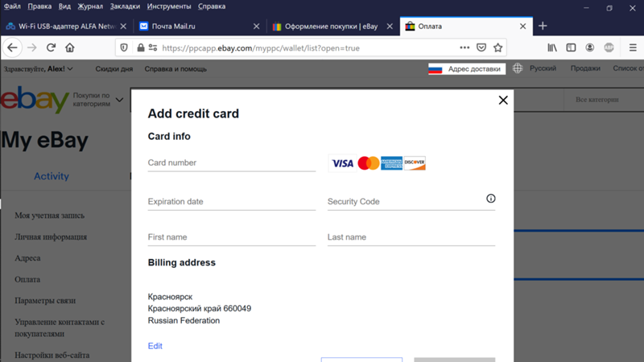Open Оплата in sidebar
Image resolution: width=644 pixels, height=362 pixels.
[x=27, y=279]
